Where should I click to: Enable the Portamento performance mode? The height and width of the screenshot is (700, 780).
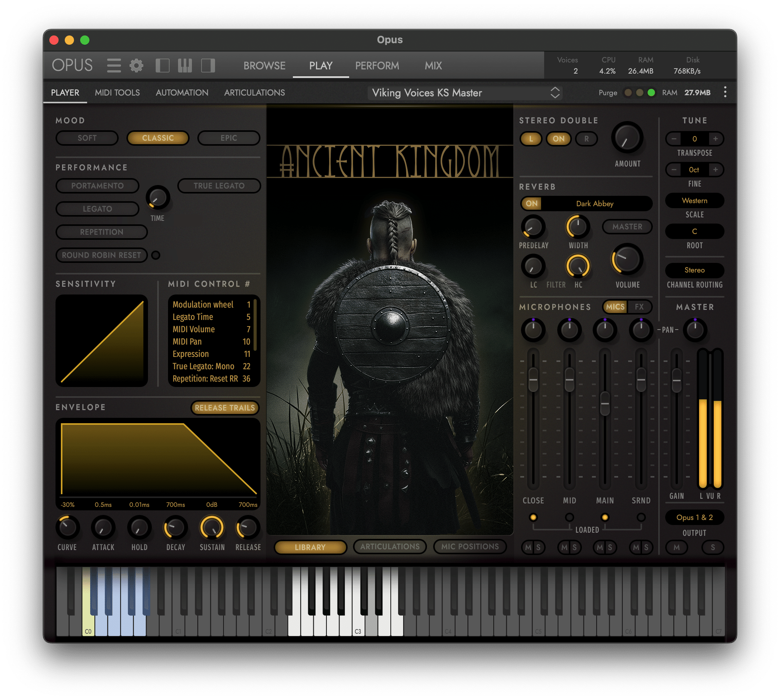pyautogui.click(x=97, y=186)
